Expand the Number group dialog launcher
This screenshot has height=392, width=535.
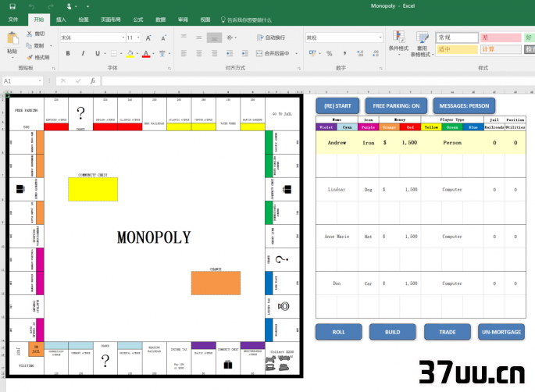(x=381, y=68)
